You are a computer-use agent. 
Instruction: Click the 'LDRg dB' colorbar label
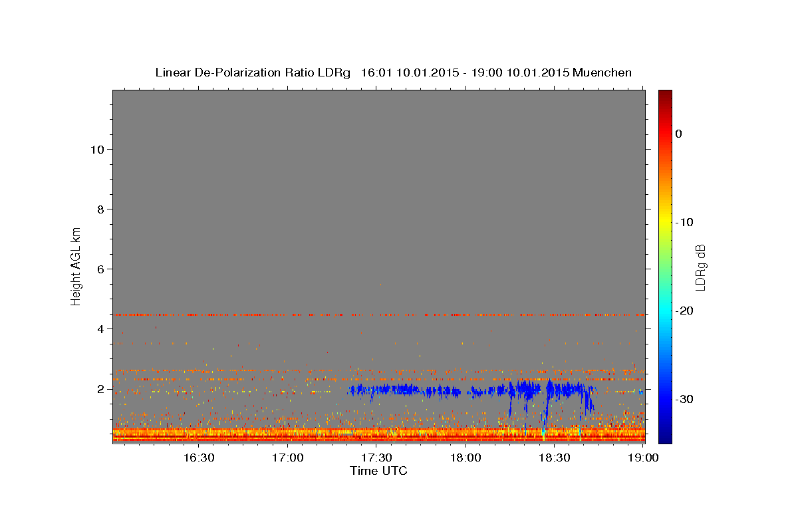tap(700, 267)
